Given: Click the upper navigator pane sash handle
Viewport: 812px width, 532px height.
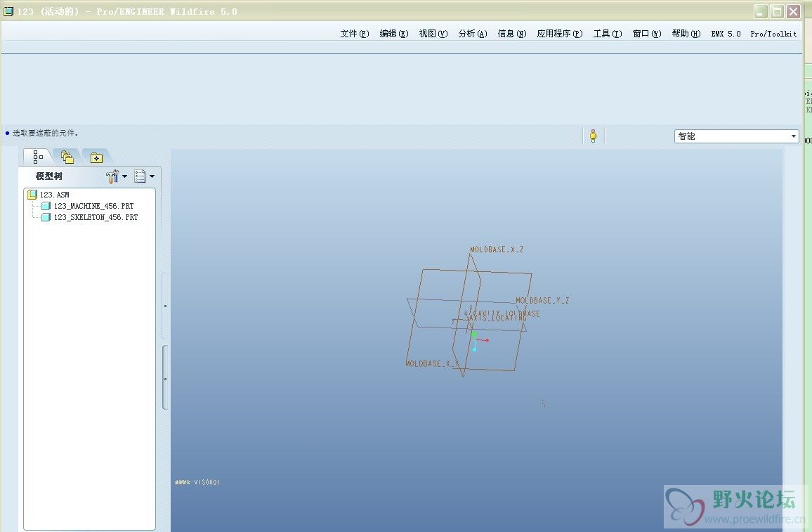Looking at the screenshot, I should pos(165,306).
